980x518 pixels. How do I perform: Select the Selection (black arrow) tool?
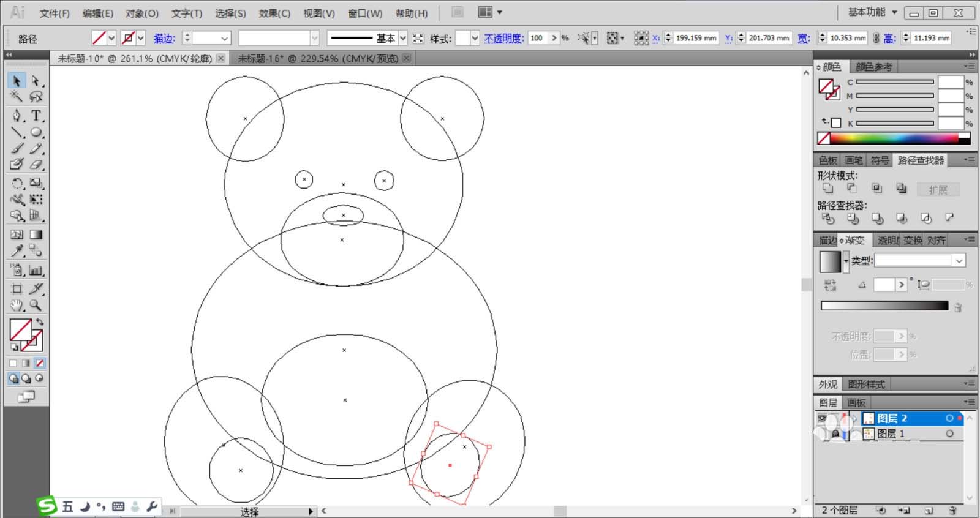[x=17, y=81]
